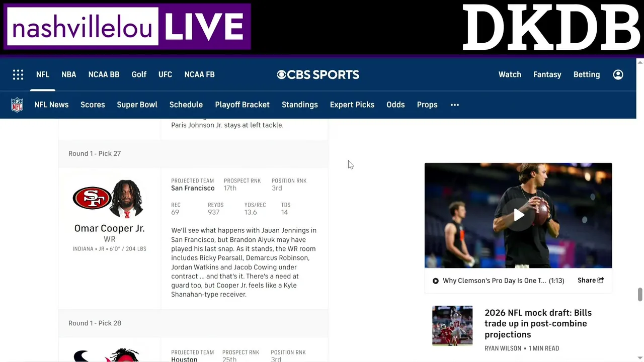644x362 pixels.
Task: Go to NFL News
Action: click(x=51, y=105)
